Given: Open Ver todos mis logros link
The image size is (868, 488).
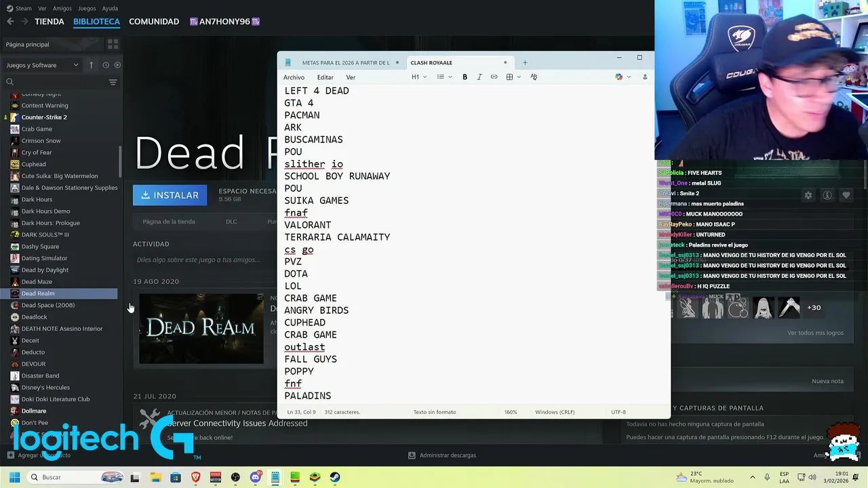Looking at the screenshot, I should point(815,333).
